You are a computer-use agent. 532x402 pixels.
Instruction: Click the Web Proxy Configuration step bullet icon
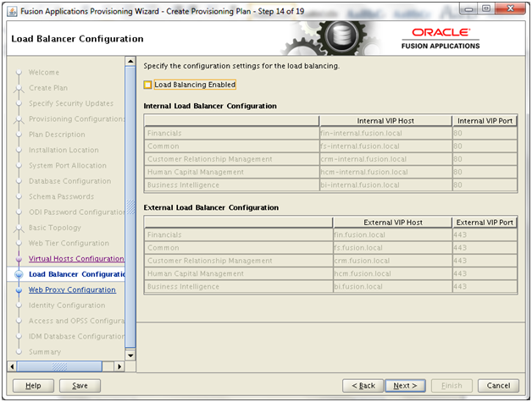19,290
